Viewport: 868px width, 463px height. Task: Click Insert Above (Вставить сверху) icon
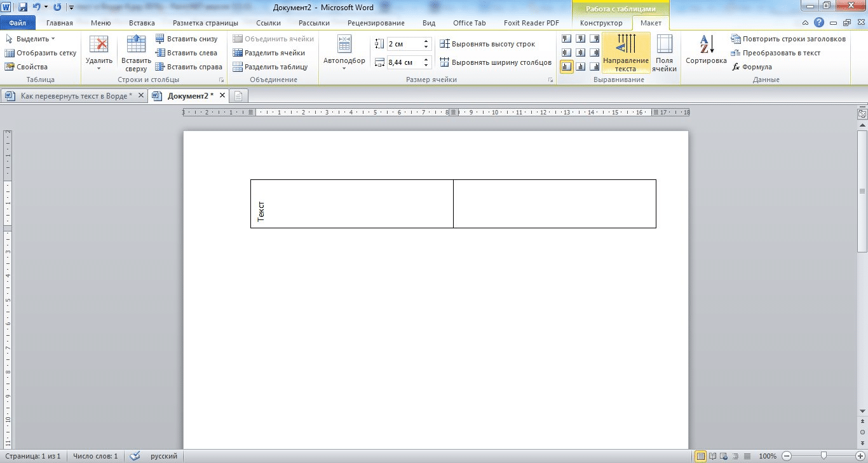click(x=136, y=53)
